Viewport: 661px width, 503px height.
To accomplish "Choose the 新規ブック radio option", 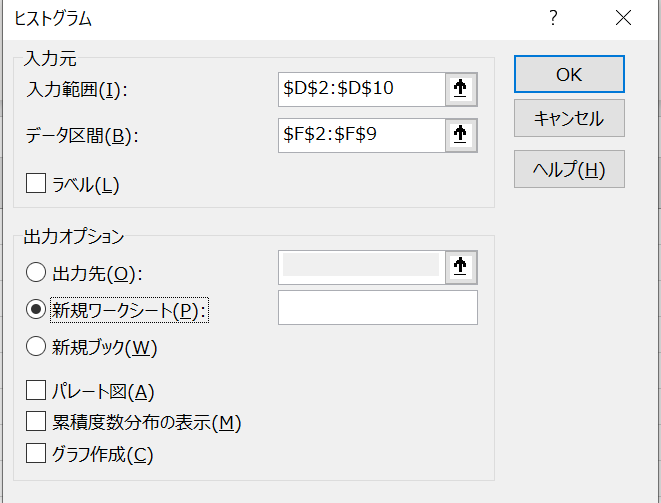I will (37, 348).
